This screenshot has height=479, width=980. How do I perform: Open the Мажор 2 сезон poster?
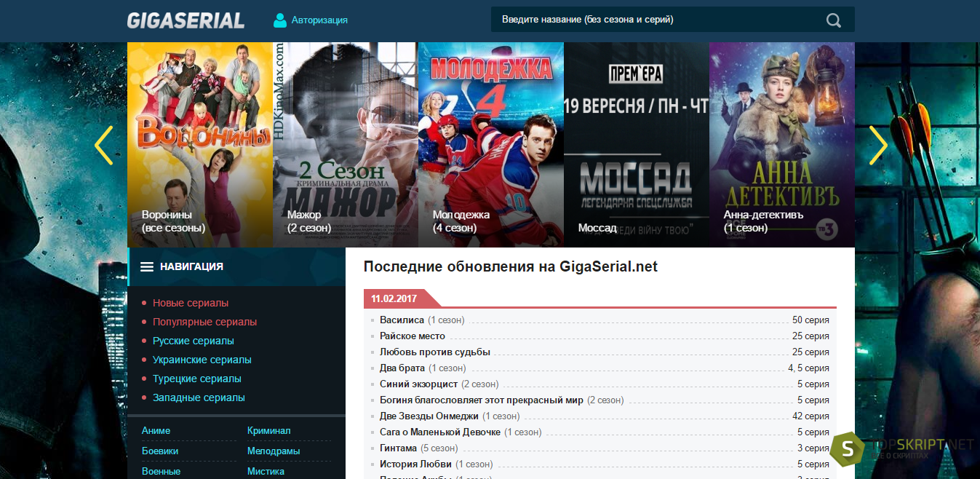(346, 145)
